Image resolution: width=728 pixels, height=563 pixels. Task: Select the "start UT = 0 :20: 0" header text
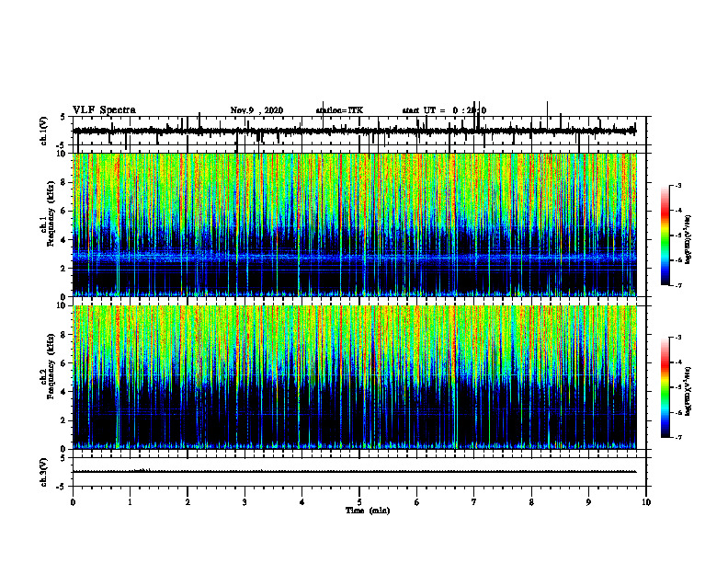click(444, 110)
